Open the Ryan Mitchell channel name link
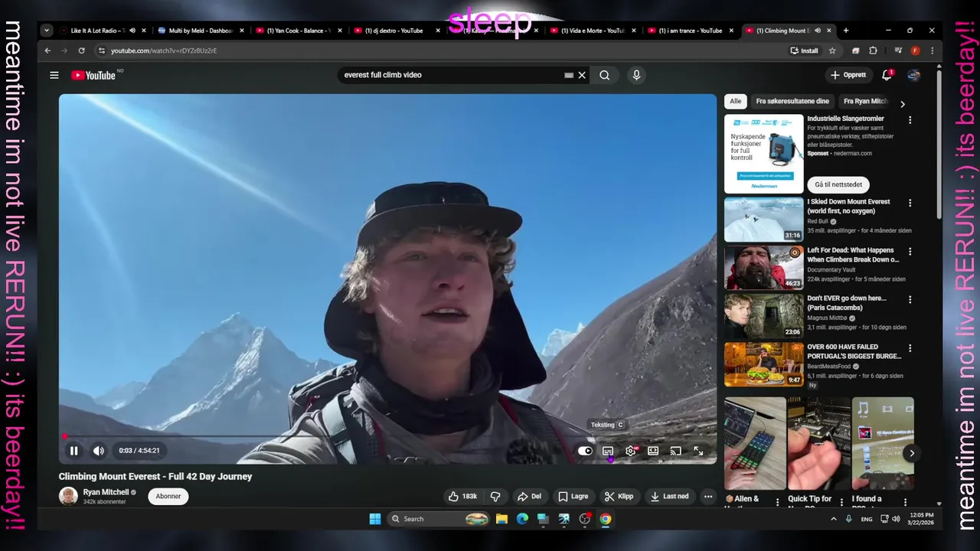 (106, 492)
